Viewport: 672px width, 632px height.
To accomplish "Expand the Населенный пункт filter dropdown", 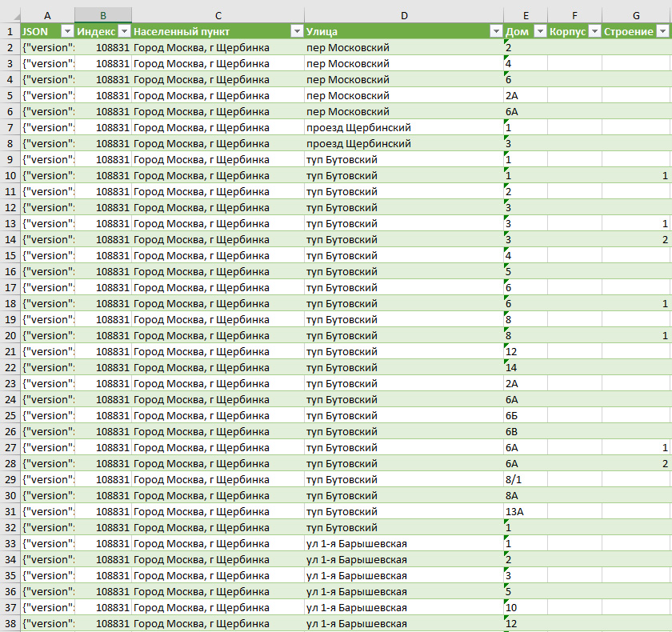I will pos(296,31).
